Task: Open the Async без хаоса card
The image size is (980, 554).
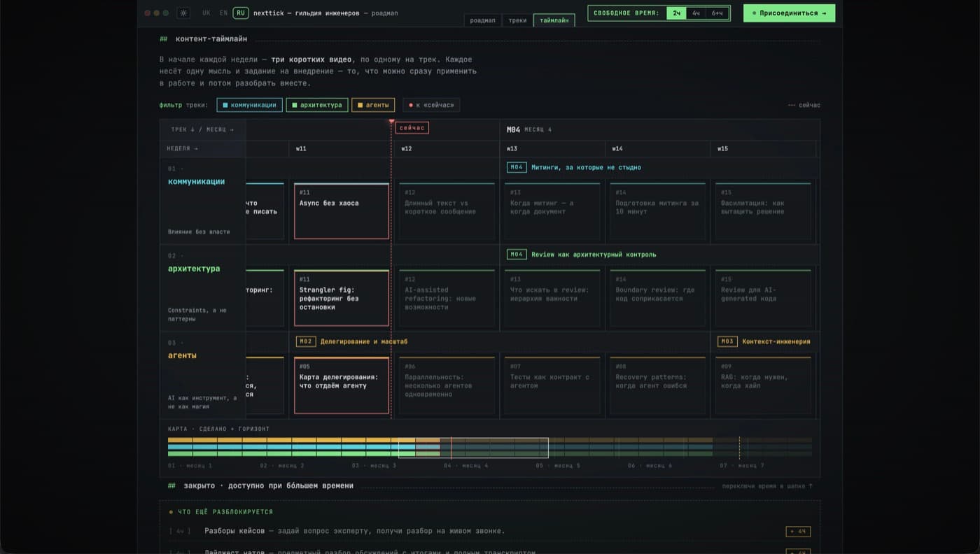Action: 342,211
